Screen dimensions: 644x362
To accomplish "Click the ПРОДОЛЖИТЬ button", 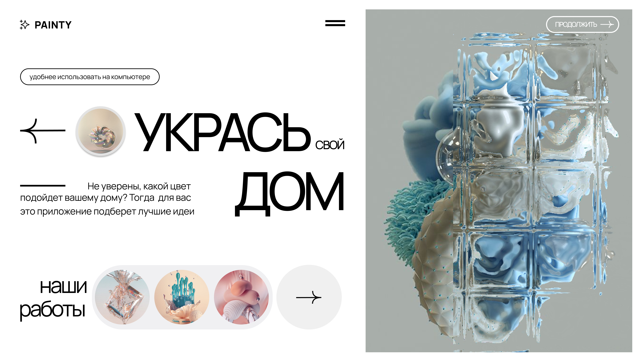I will (582, 24).
